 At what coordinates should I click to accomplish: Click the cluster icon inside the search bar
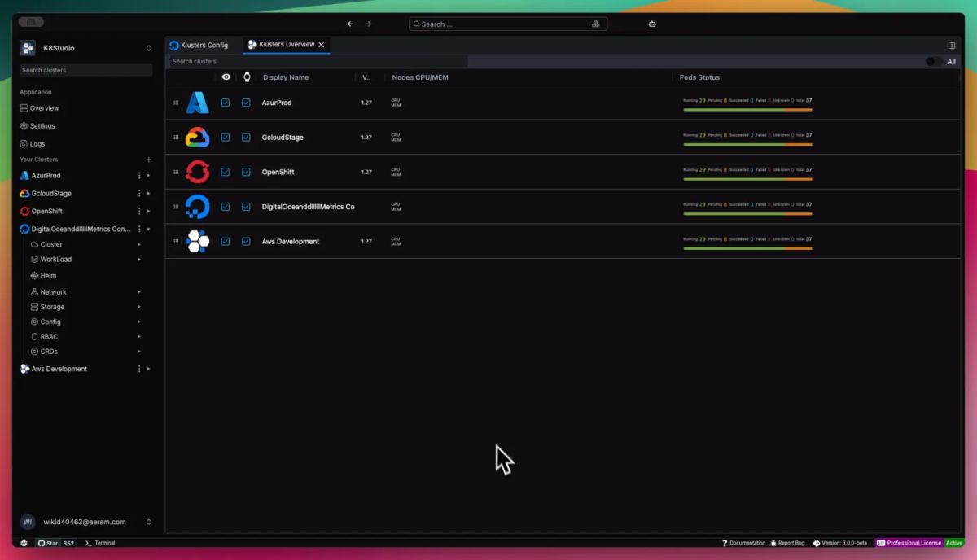click(x=595, y=24)
